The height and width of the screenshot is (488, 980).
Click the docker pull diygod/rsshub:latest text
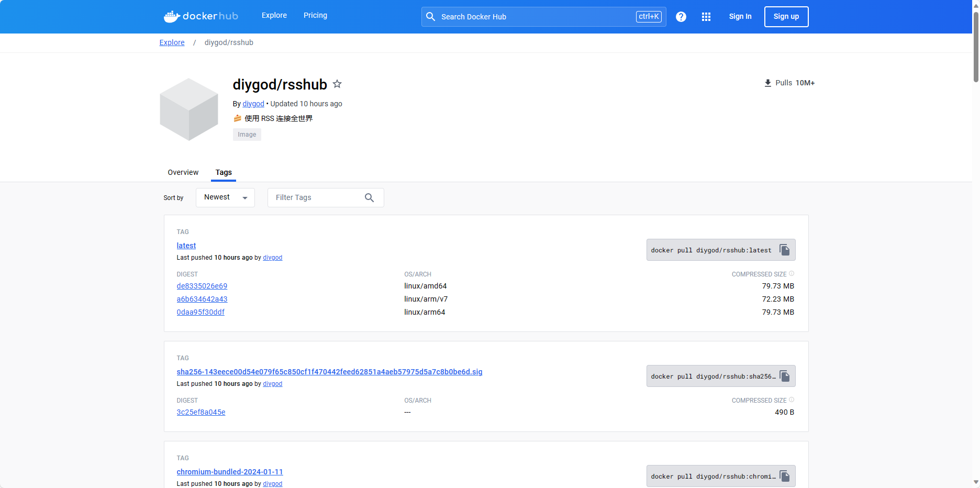(711, 250)
